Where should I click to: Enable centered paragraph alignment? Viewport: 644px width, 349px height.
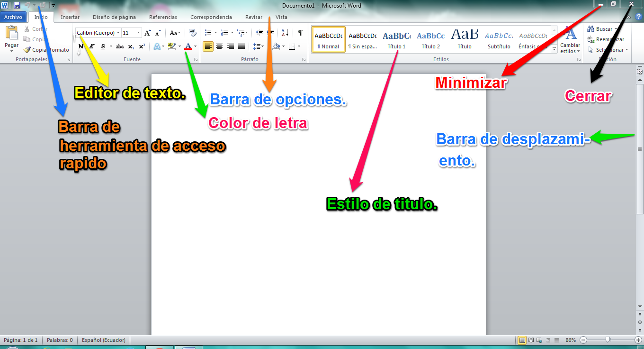(x=220, y=46)
